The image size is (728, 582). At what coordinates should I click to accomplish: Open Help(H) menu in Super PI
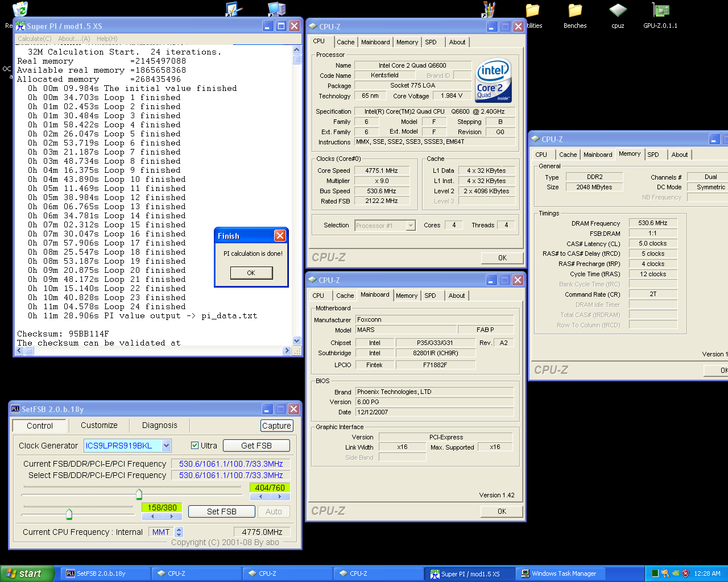click(x=107, y=39)
